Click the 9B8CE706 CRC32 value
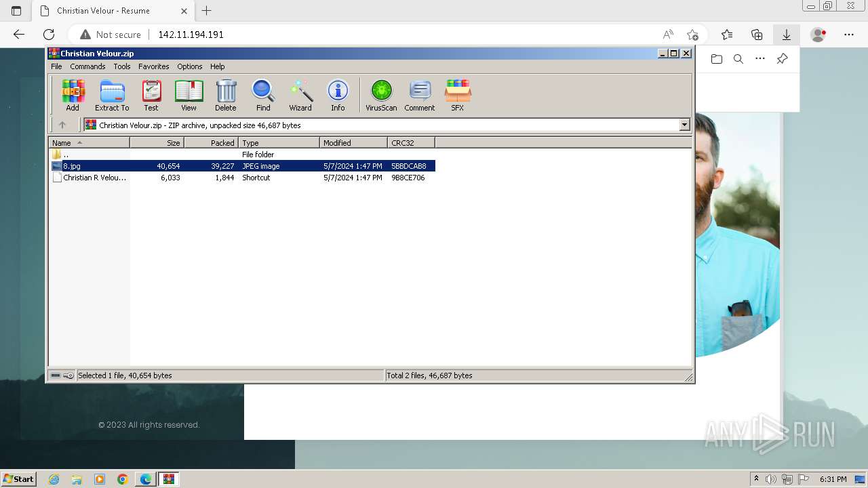868x488 pixels. coord(408,178)
